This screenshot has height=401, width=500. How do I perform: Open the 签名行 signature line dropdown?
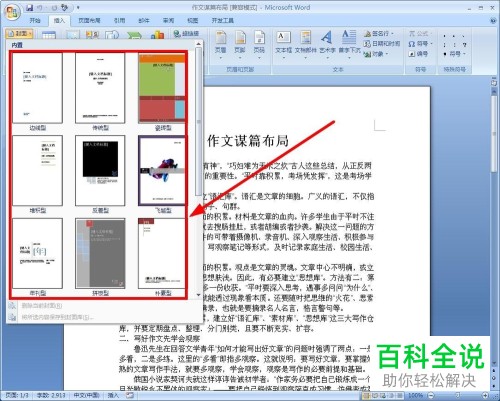point(379,34)
